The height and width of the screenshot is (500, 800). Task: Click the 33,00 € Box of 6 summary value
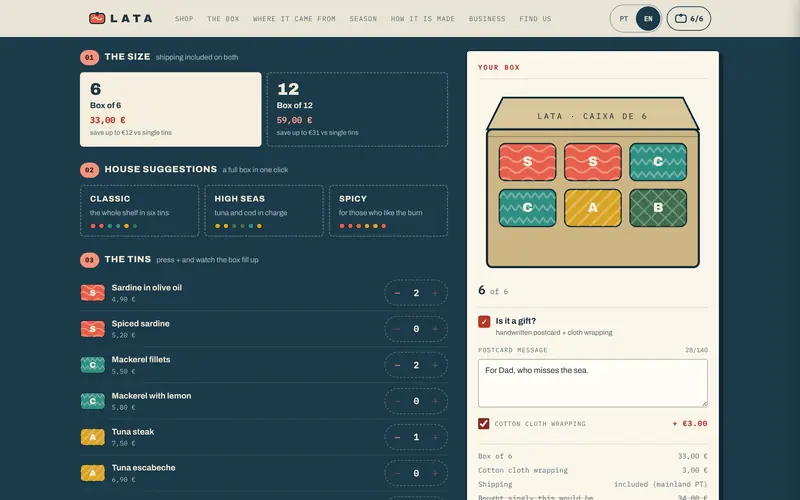coord(692,456)
